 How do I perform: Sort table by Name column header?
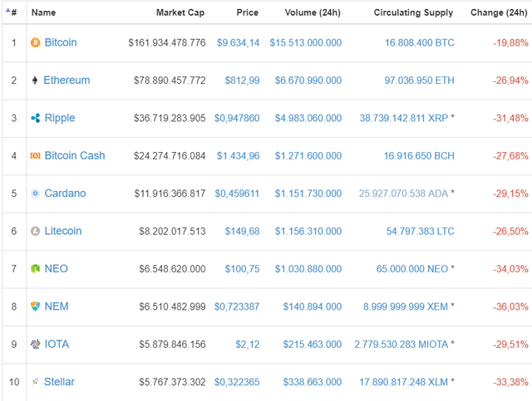click(43, 12)
